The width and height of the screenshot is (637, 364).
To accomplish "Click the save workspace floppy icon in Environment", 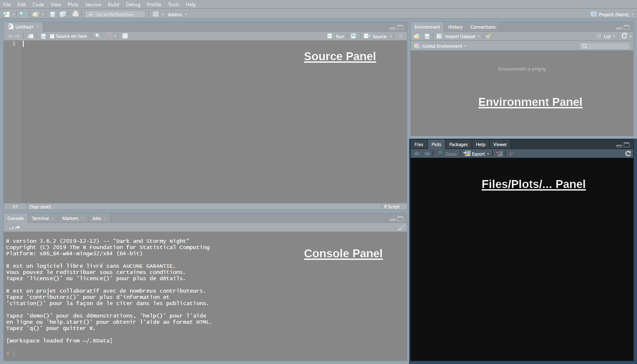I will point(427,37).
